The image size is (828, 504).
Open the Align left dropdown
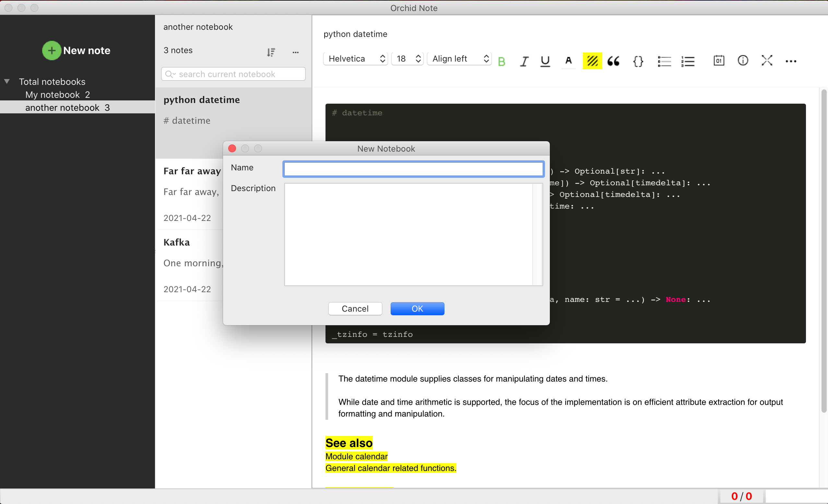coord(459,59)
